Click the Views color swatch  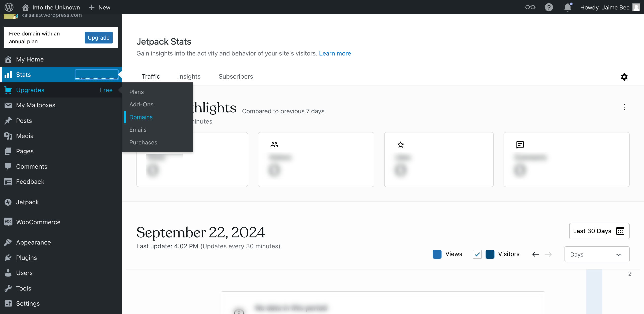437,254
